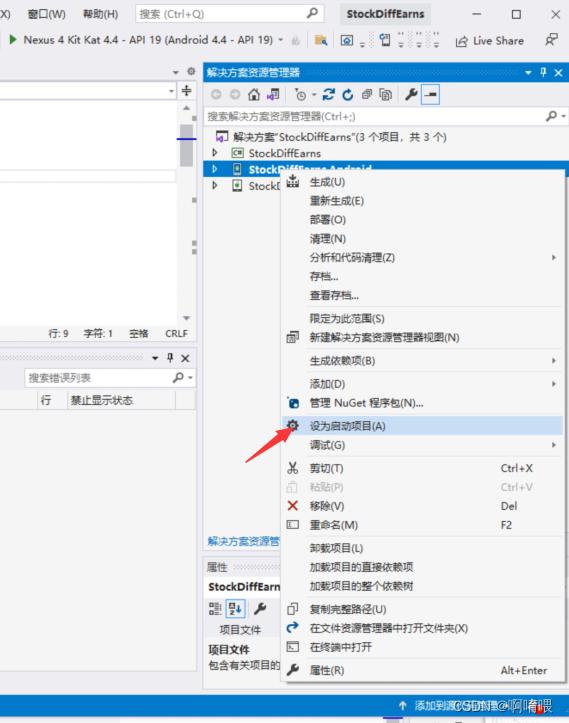Open the Live Share button

coord(490,41)
